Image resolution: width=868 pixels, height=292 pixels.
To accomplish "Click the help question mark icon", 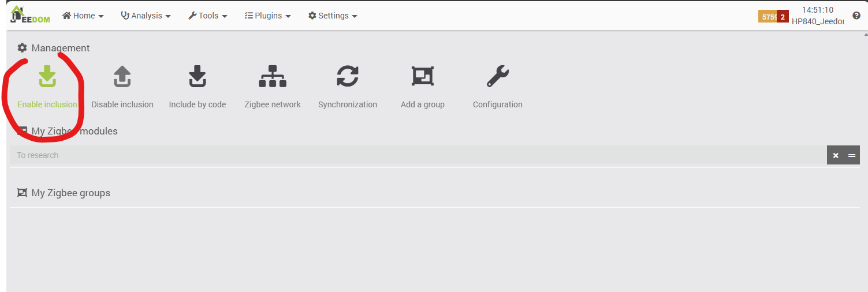I will coord(856,16).
